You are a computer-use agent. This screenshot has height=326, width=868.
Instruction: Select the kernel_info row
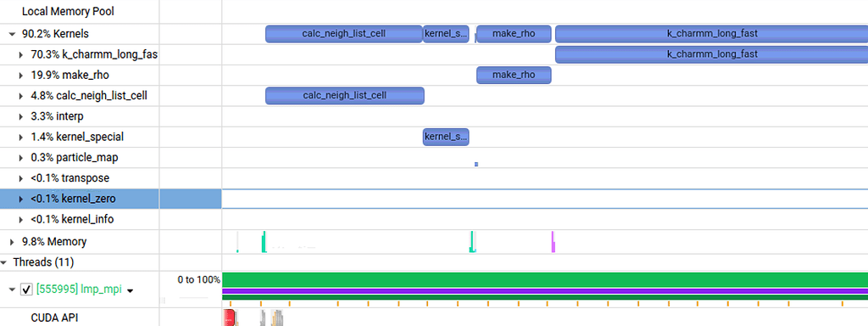[111, 220]
